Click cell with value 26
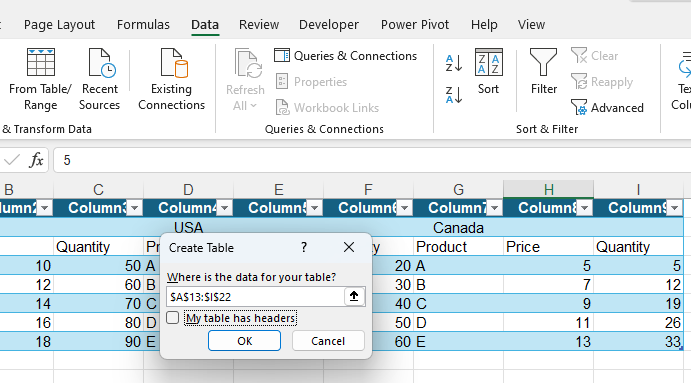This screenshot has height=383, width=691. [638, 323]
